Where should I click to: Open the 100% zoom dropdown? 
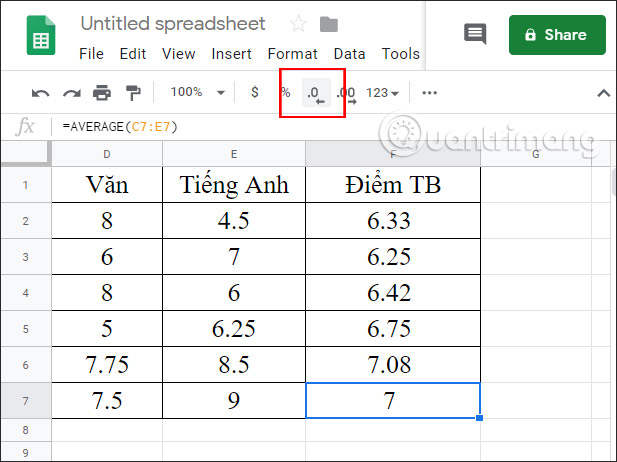[x=197, y=92]
